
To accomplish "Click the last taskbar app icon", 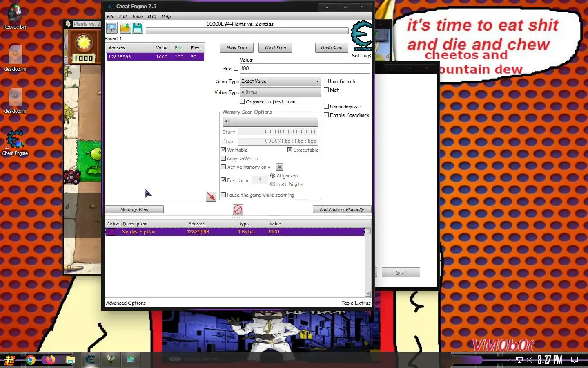I will (x=130, y=359).
